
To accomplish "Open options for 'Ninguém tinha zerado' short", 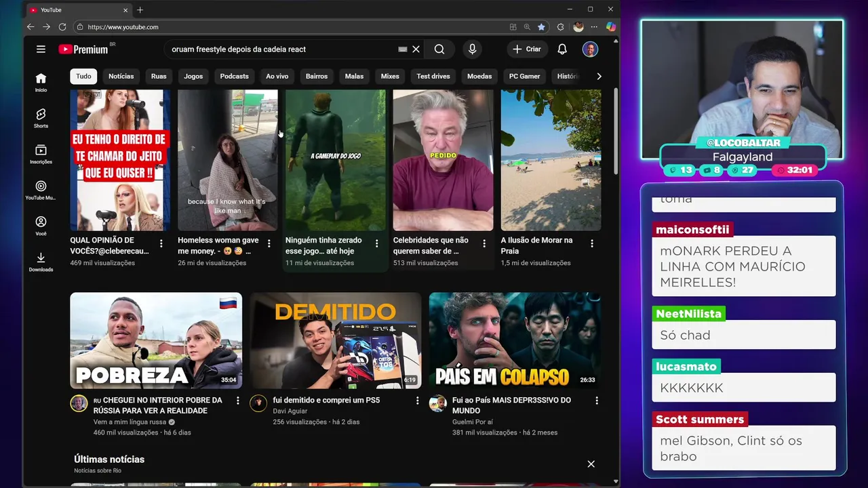I will coord(377,243).
